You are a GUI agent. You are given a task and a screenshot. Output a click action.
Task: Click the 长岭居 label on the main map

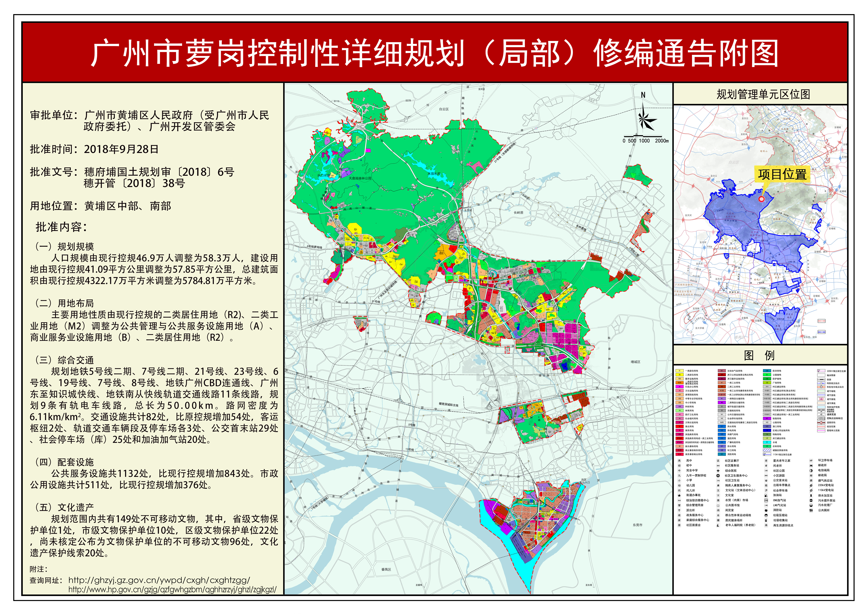tap(518, 213)
